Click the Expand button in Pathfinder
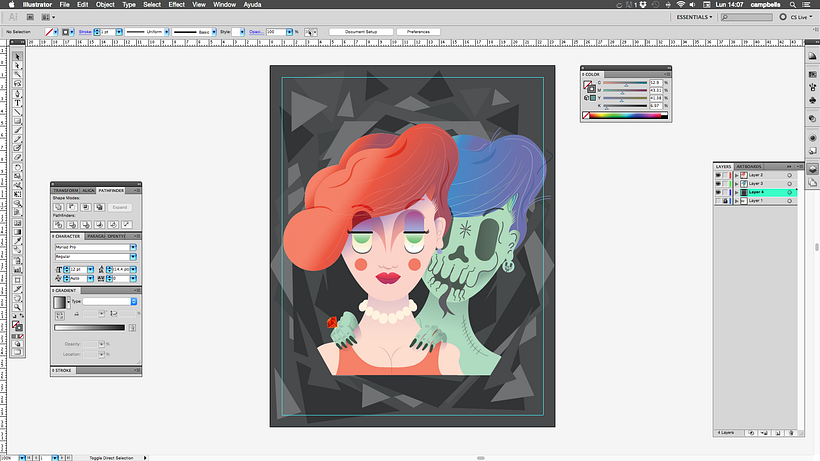 pyautogui.click(x=120, y=208)
